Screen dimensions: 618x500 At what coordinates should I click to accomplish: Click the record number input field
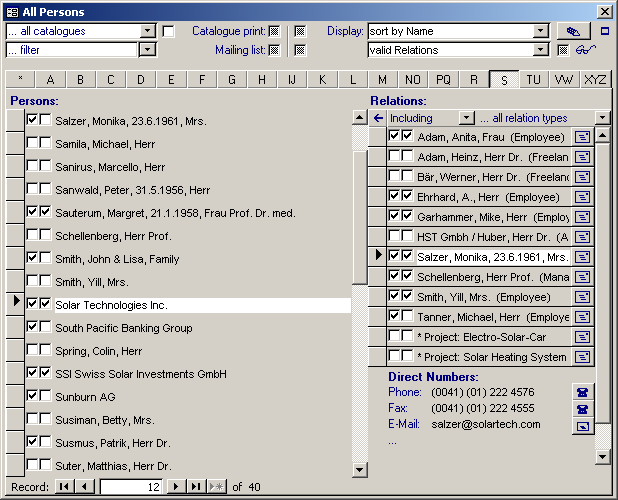131,486
